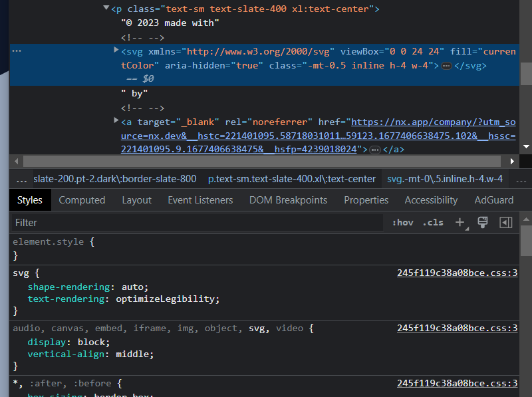The image size is (532, 397).
Task: Expand the svg element node
Action: (116, 51)
